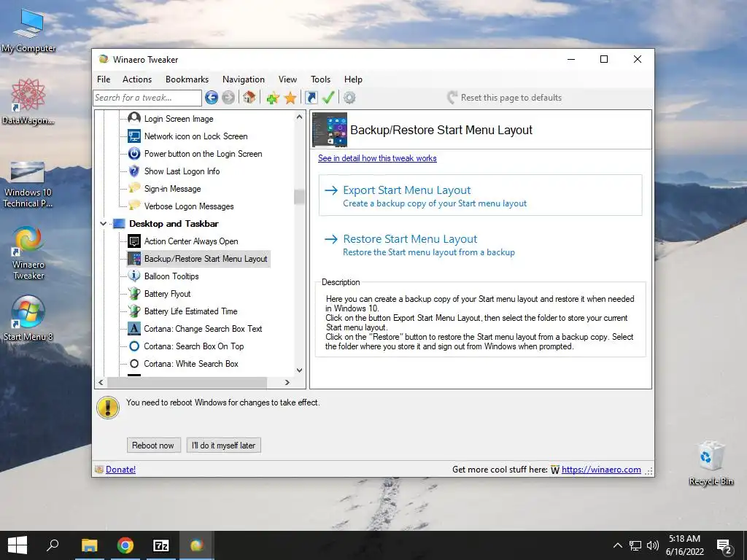Viewport: 747px width, 560px height.
Task: Open Start Menu 8 desktop icon
Action: point(28,318)
